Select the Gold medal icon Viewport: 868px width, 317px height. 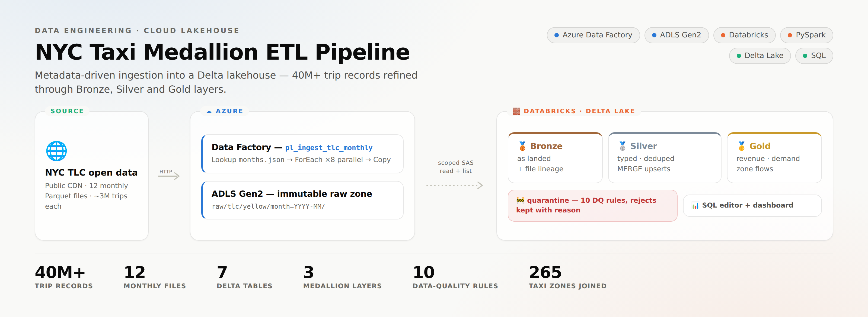click(741, 146)
